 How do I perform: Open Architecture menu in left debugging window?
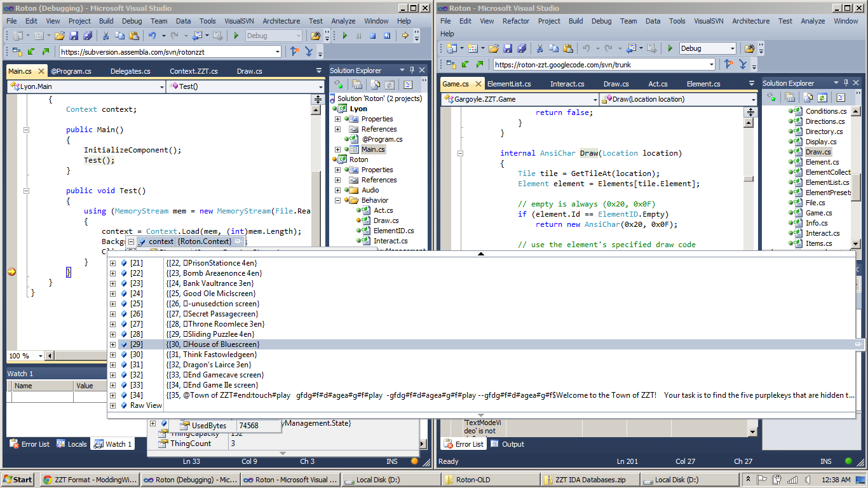tap(281, 21)
